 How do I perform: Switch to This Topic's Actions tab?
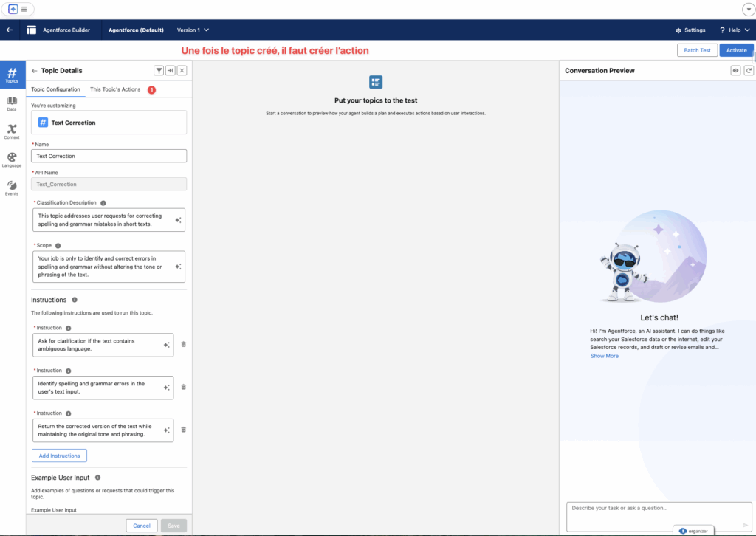pos(115,89)
